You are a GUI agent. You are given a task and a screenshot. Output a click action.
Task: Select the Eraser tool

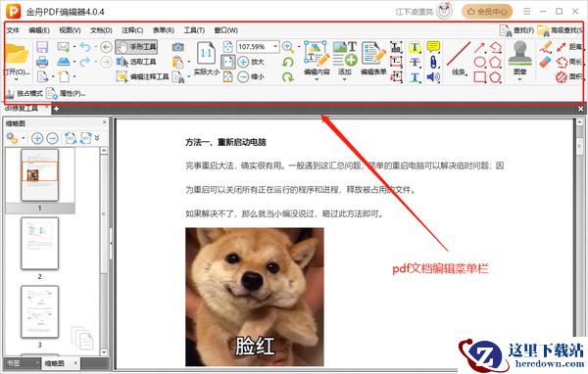pyautogui.click(x=546, y=62)
